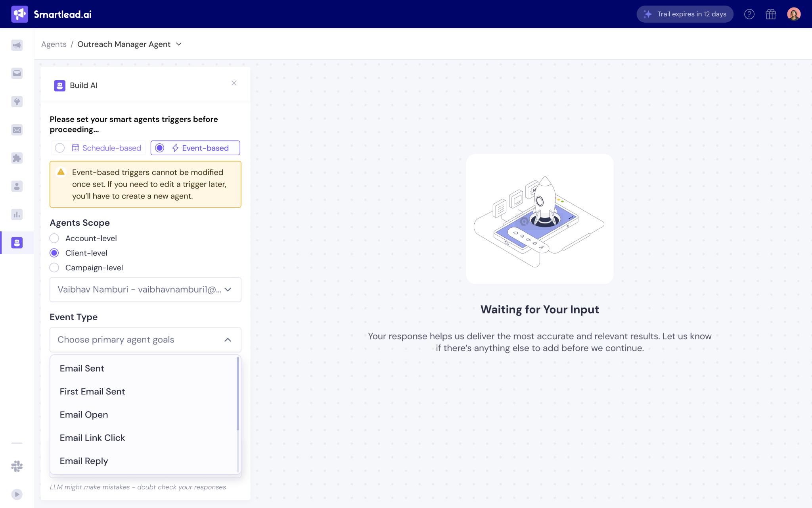Image resolution: width=812 pixels, height=508 pixels.
Task: Open the Vaibhav Namburi client dropdown
Action: coord(145,289)
